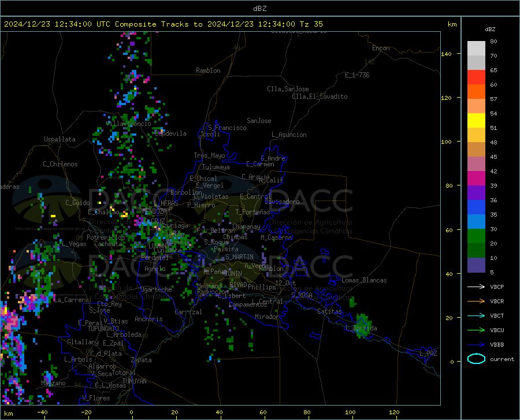Click the TUPUNGATO map label
Viewport: 520px width, 420px height.
[103, 329]
